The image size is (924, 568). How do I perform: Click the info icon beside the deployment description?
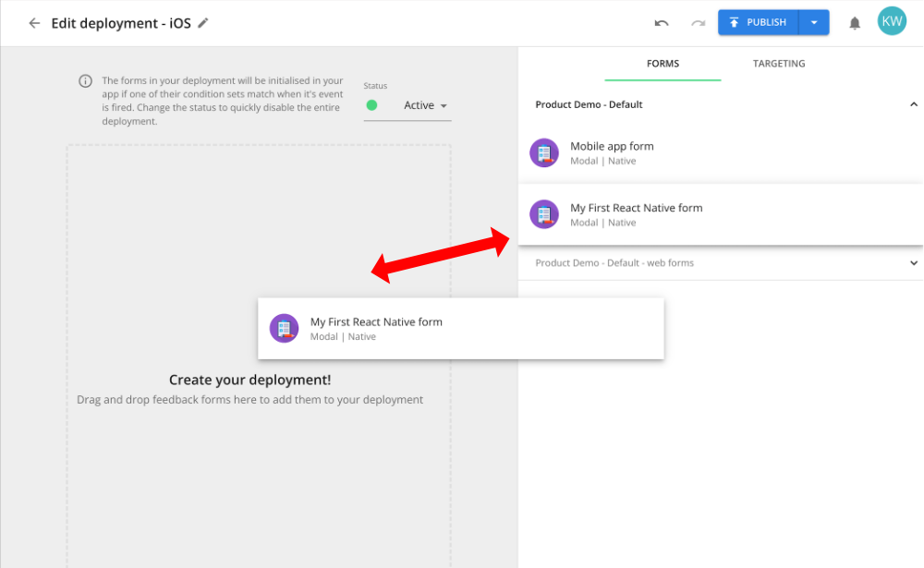point(87,81)
